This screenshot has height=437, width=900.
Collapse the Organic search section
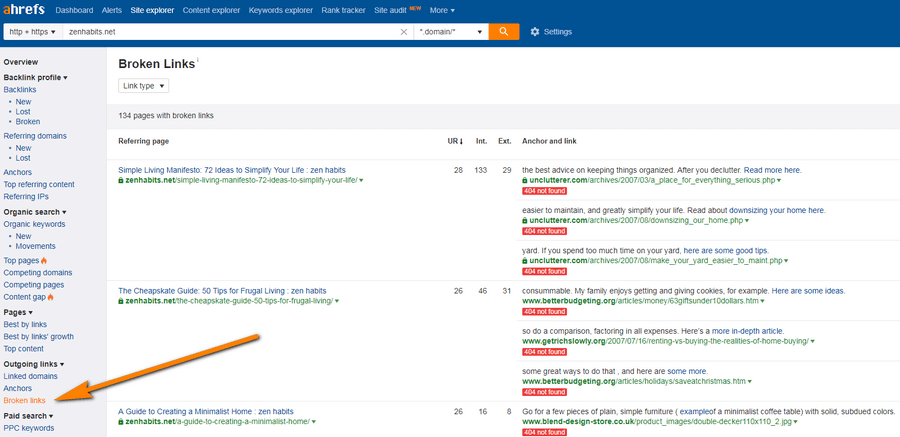35,212
